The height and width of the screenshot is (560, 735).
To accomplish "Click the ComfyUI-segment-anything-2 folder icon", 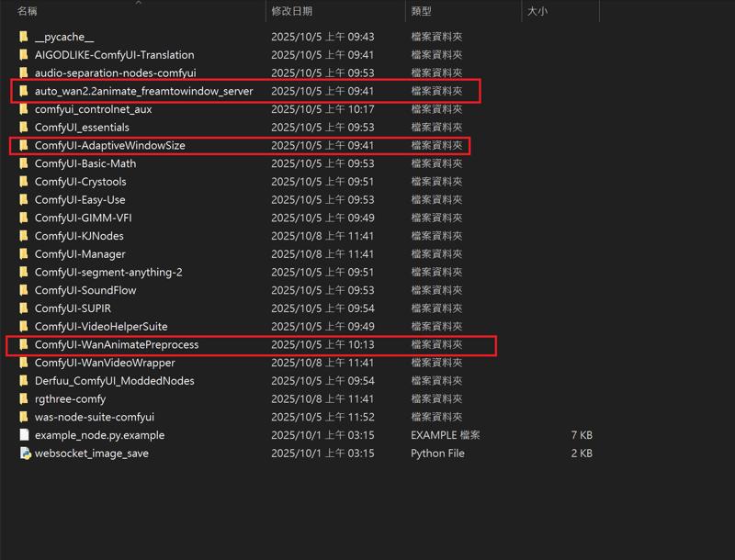I will [x=24, y=272].
